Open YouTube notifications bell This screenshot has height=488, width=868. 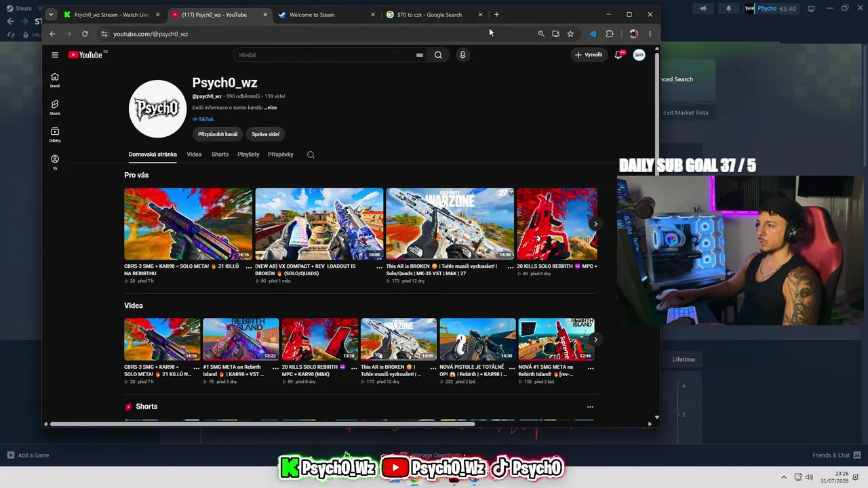(618, 55)
